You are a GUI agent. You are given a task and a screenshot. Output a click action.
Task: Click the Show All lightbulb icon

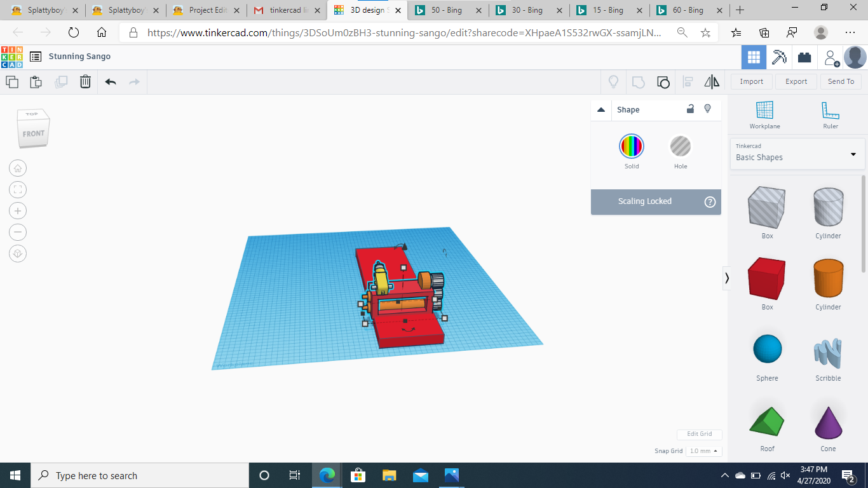click(613, 81)
